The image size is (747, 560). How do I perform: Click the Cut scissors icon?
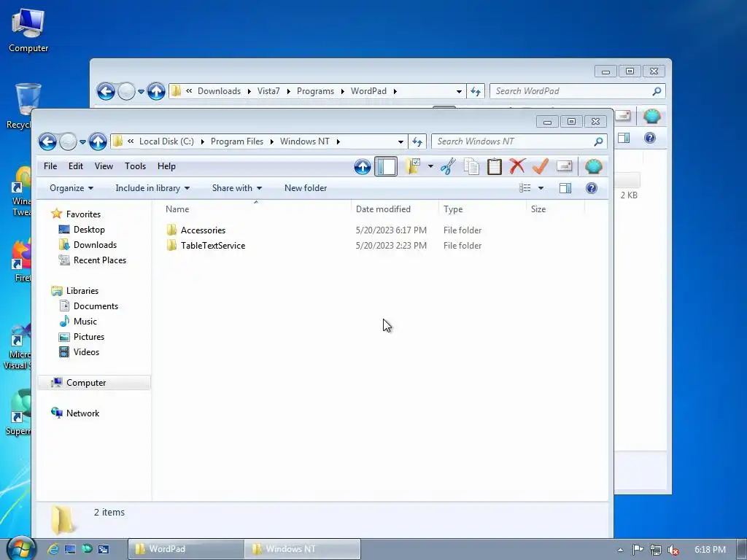[448, 166]
